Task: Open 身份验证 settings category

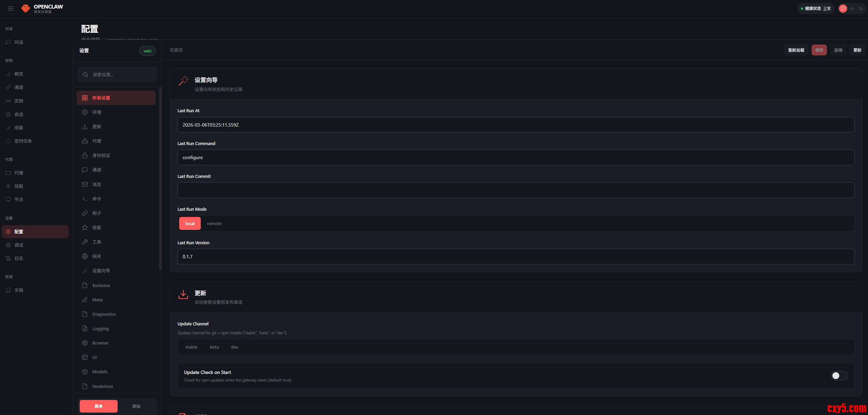Action: (x=101, y=155)
